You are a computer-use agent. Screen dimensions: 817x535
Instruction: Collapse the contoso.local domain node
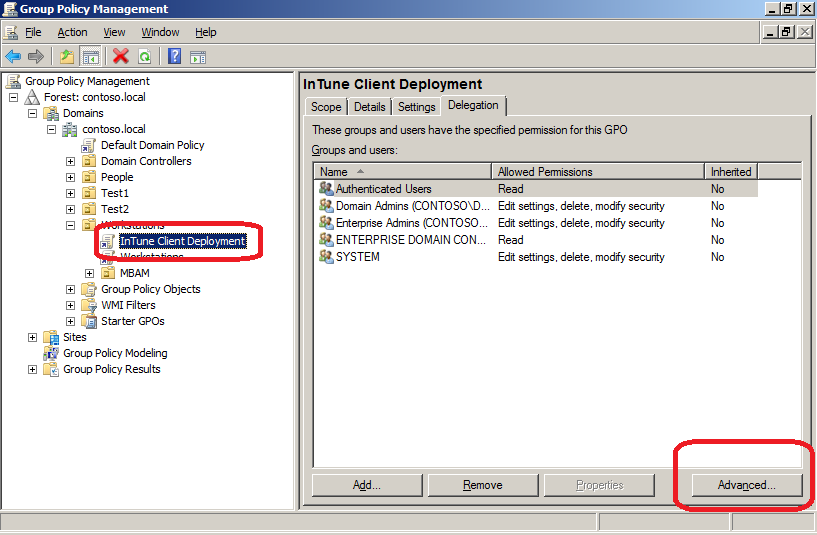(x=51, y=129)
